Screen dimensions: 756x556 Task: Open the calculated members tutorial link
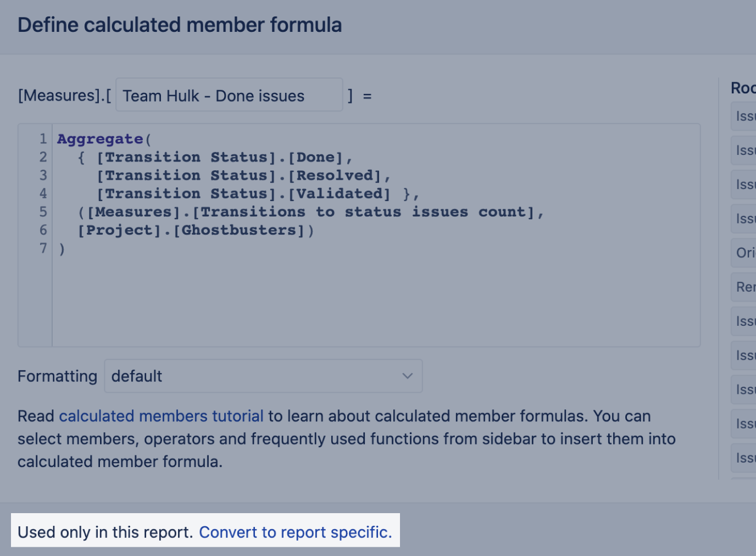pos(161,416)
